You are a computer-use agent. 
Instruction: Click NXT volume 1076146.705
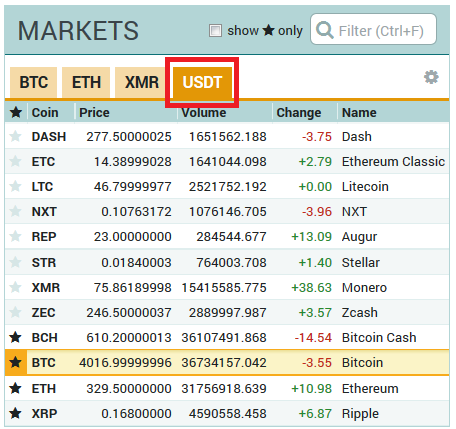tap(228, 212)
